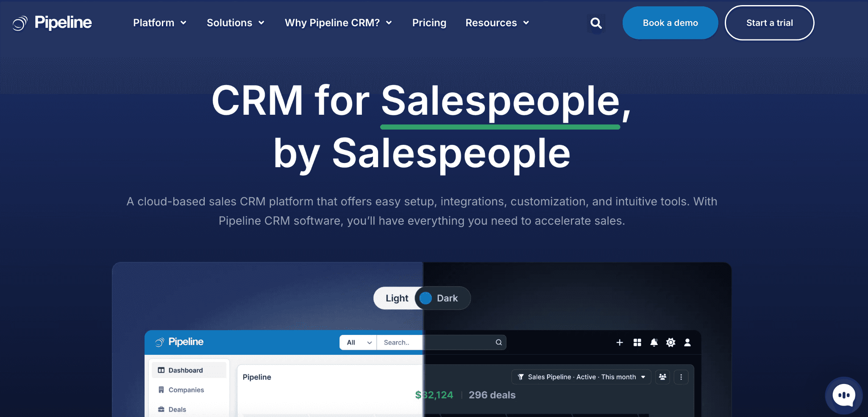The height and width of the screenshot is (417, 868).
Task: Expand the Platform menu
Action: [160, 23]
